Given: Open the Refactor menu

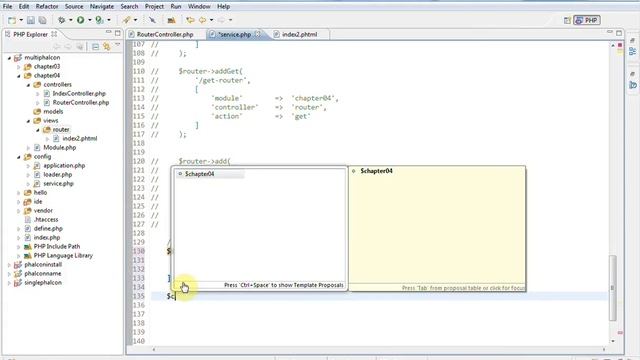Looking at the screenshot, I should (x=47, y=7).
